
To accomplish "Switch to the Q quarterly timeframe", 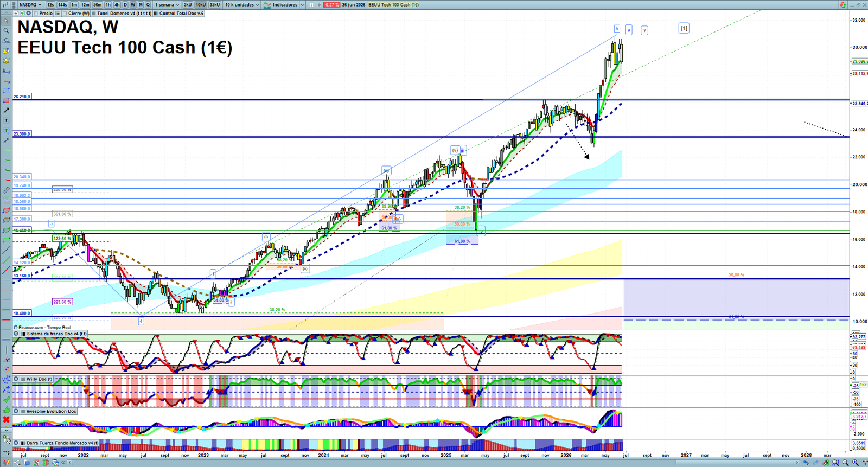I will point(148,5).
